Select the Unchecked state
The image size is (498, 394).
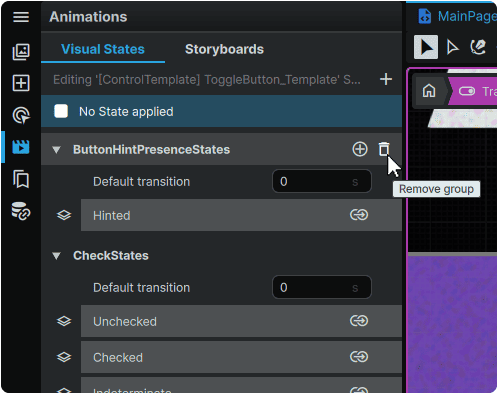(x=241, y=321)
